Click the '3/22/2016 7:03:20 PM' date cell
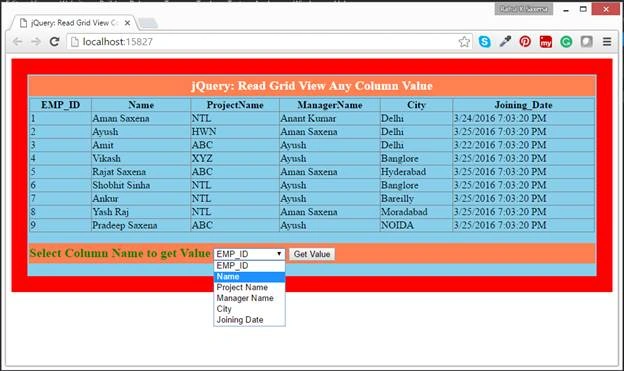The height and width of the screenshot is (371, 624). point(523,145)
